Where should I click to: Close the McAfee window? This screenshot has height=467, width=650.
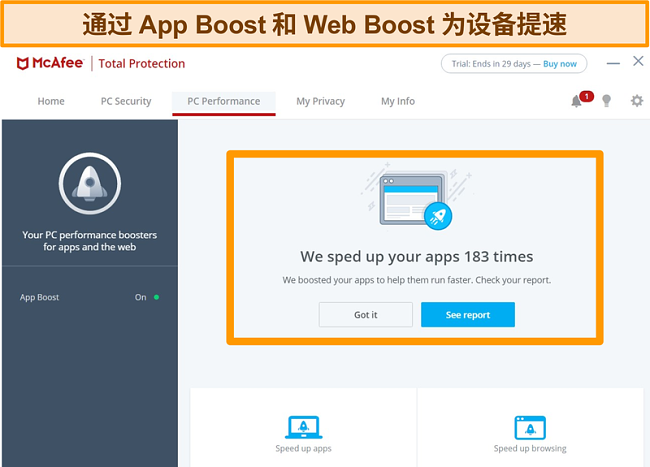[638, 61]
